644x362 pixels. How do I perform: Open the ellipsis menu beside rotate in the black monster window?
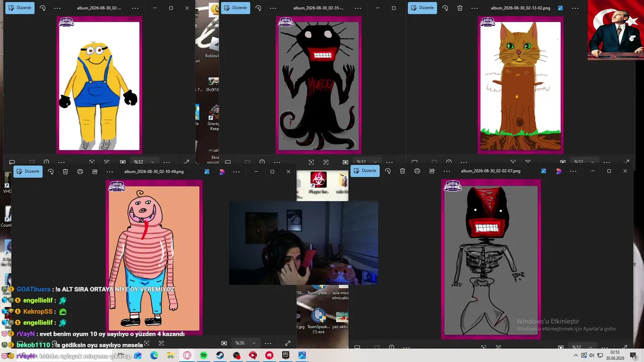coord(273,8)
